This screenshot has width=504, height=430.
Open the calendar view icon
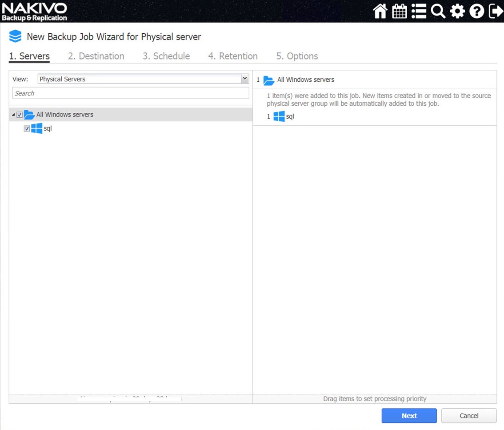coord(400,11)
